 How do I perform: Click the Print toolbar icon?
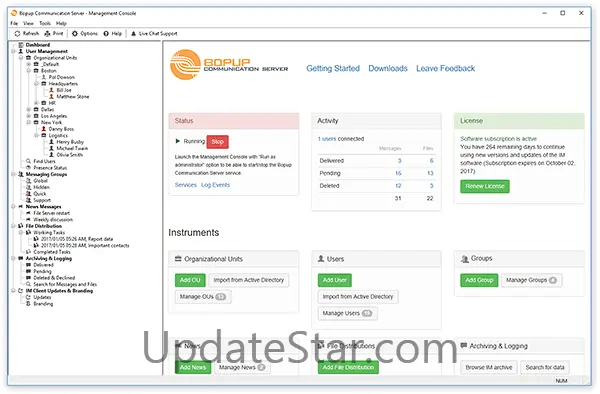pyautogui.click(x=47, y=34)
